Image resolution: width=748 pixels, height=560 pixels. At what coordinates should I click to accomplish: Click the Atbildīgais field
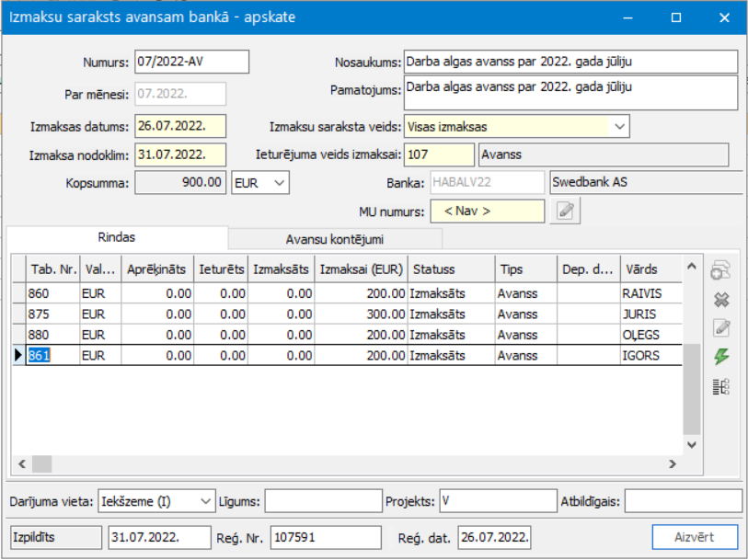[x=683, y=501]
